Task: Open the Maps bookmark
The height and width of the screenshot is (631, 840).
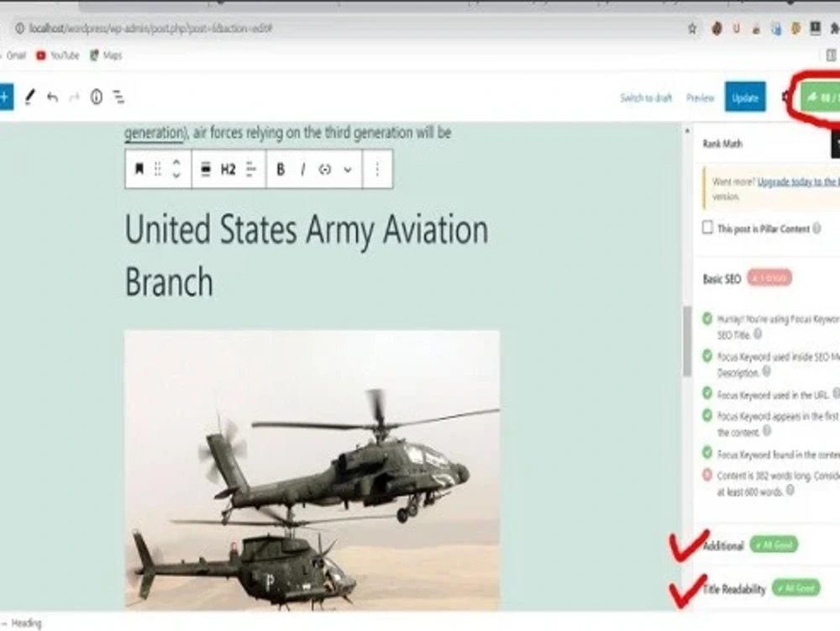Action: point(106,55)
